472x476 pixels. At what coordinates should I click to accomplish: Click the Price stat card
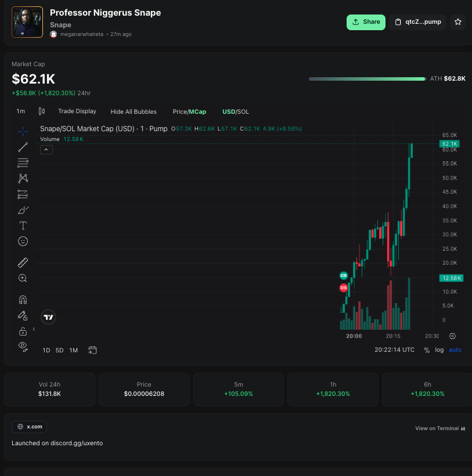(x=144, y=390)
